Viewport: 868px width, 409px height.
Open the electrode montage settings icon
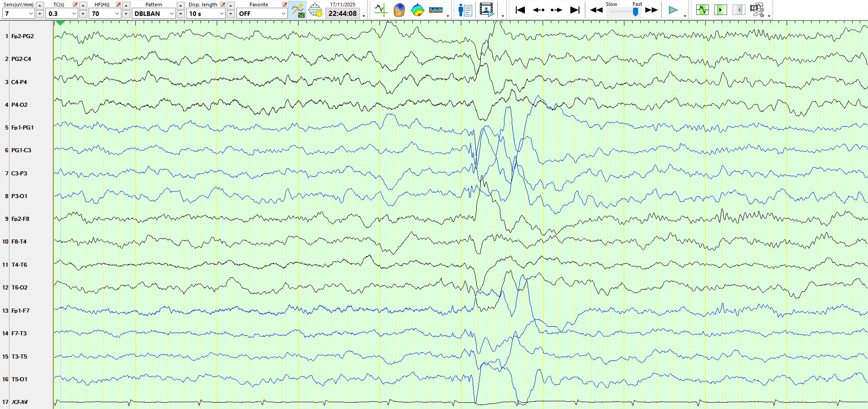pos(315,10)
